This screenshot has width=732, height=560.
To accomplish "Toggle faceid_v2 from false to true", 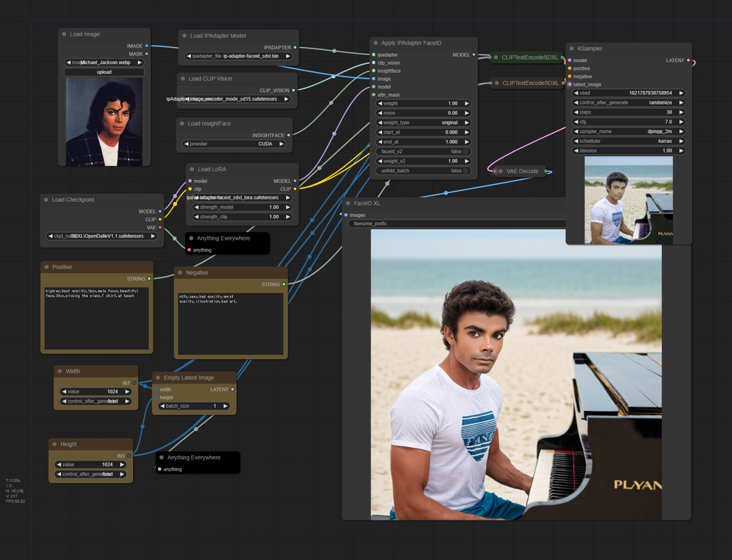I will click(423, 151).
